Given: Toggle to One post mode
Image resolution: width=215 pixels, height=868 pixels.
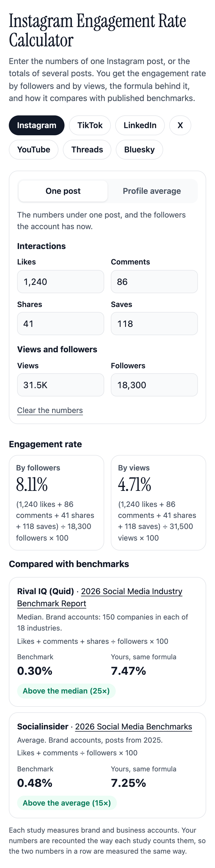Looking at the screenshot, I should [x=63, y=191].
